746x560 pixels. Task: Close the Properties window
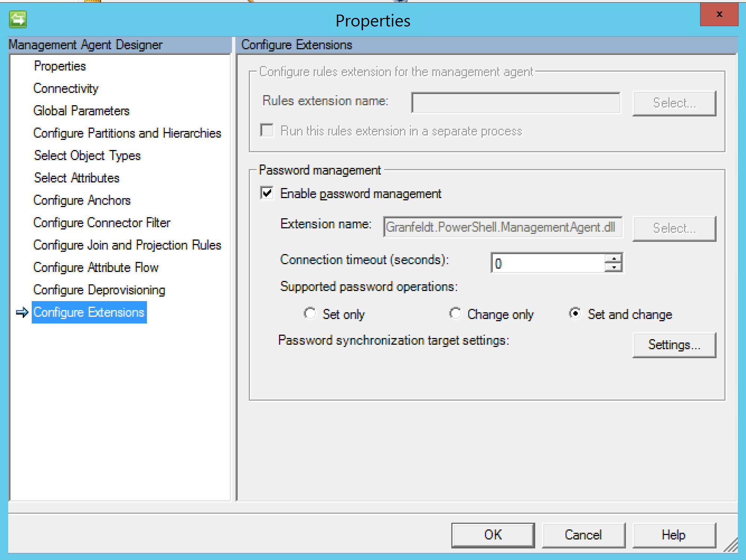coord(719,15)
